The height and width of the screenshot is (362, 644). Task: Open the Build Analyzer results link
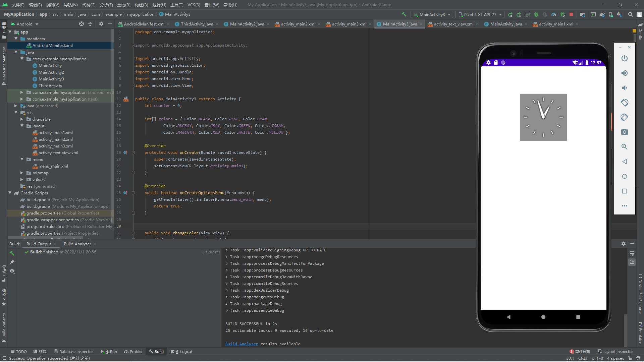click(241, 344)
